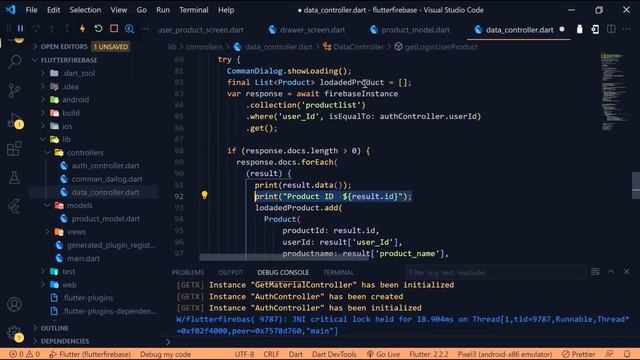
Task: Click the VS Code logo icon
Action: [x=11, y=9]
